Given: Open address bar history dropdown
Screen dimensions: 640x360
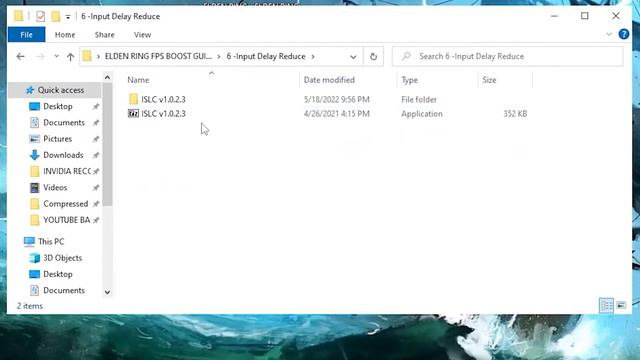Looking at the screenshot, I should click(x=353, y=57).
